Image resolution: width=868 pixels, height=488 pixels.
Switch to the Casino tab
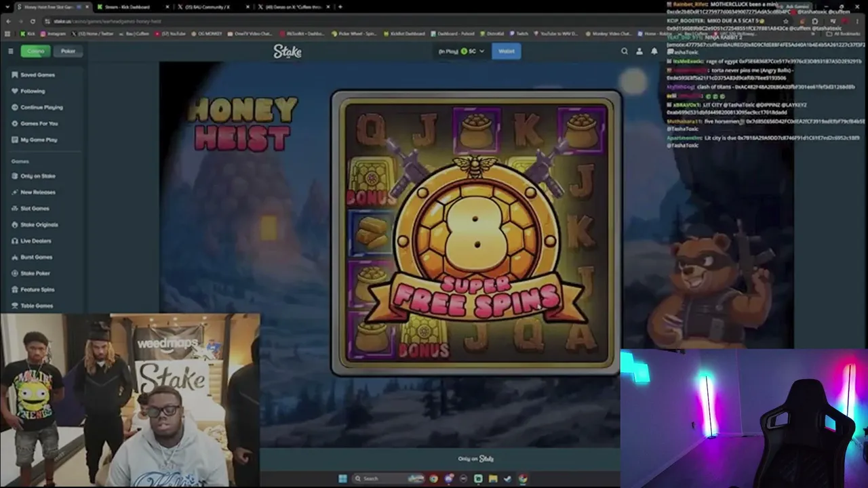(x=35, y=51)
